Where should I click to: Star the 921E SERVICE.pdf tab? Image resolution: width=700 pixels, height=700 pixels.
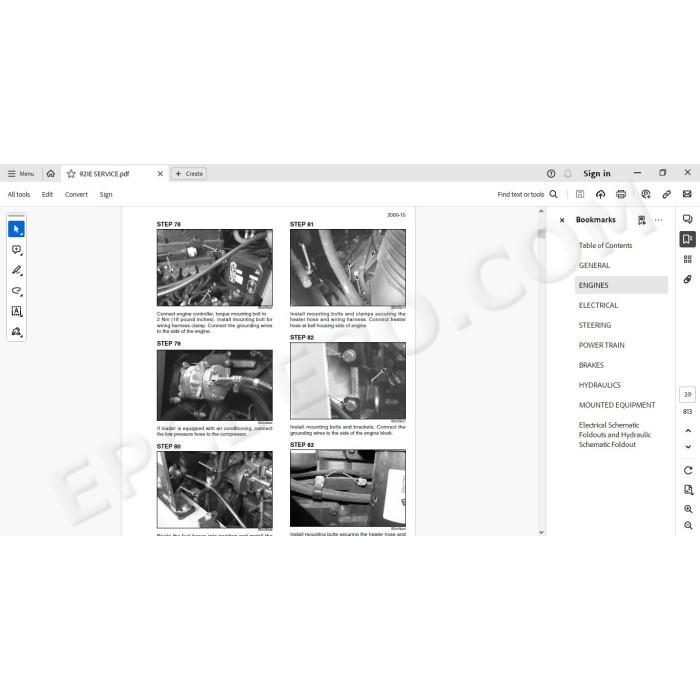point(71,174)
